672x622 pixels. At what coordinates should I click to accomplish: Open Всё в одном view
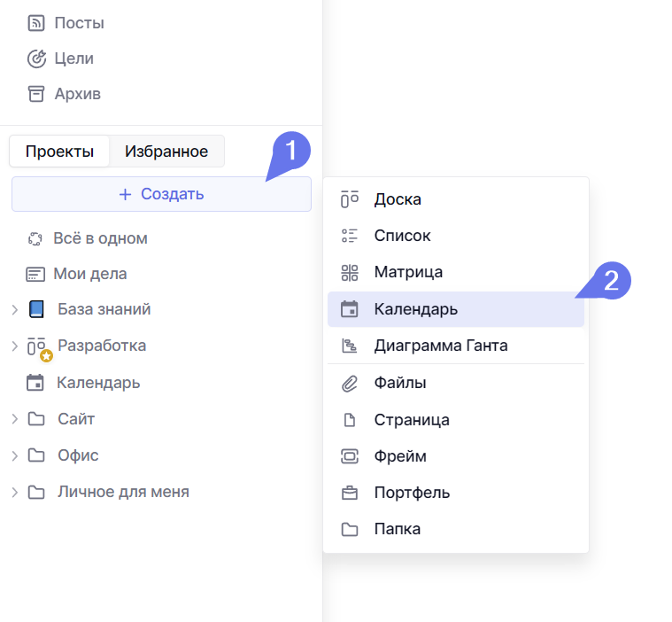click(x=100, y=238)
